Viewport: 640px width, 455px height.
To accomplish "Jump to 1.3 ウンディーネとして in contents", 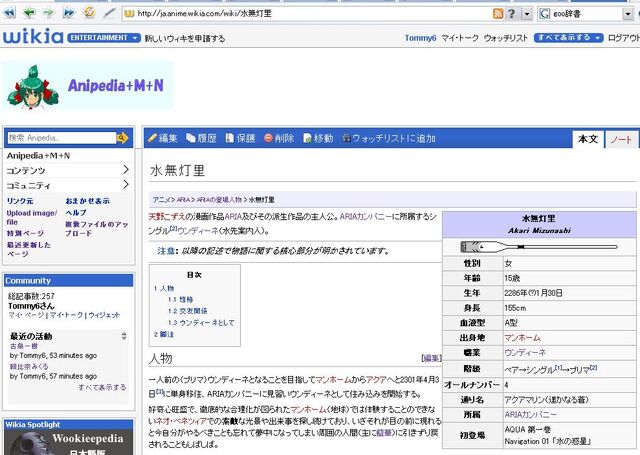I will pyautogui.click(x=201, y=322).
